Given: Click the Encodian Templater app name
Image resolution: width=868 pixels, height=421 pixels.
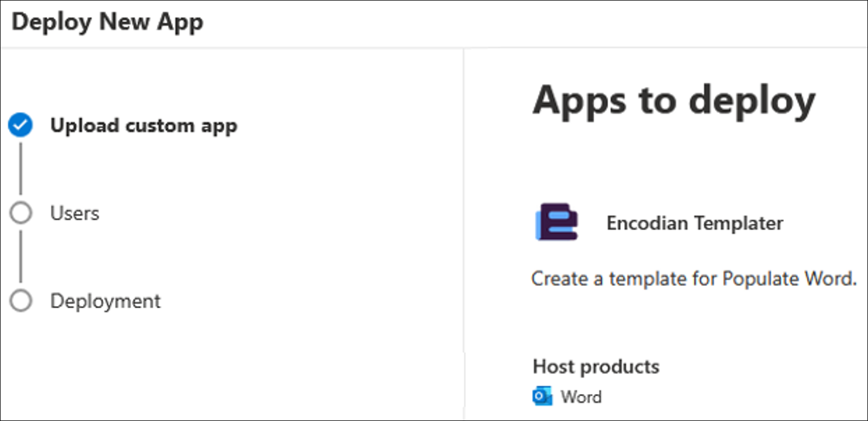Looking at the screenshot, I should (x=695, y=223).
